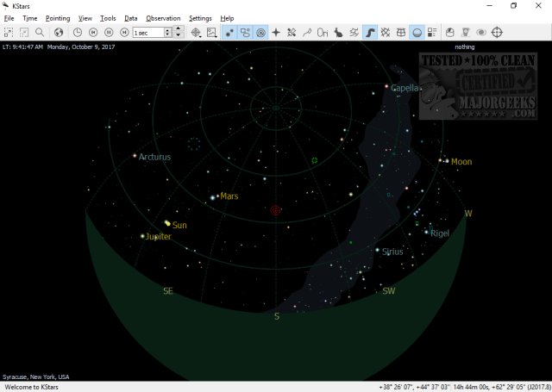Increase the time step with spinner arrow
The height and width of the screenshot is (392, 552).
[x=179, y=28]
